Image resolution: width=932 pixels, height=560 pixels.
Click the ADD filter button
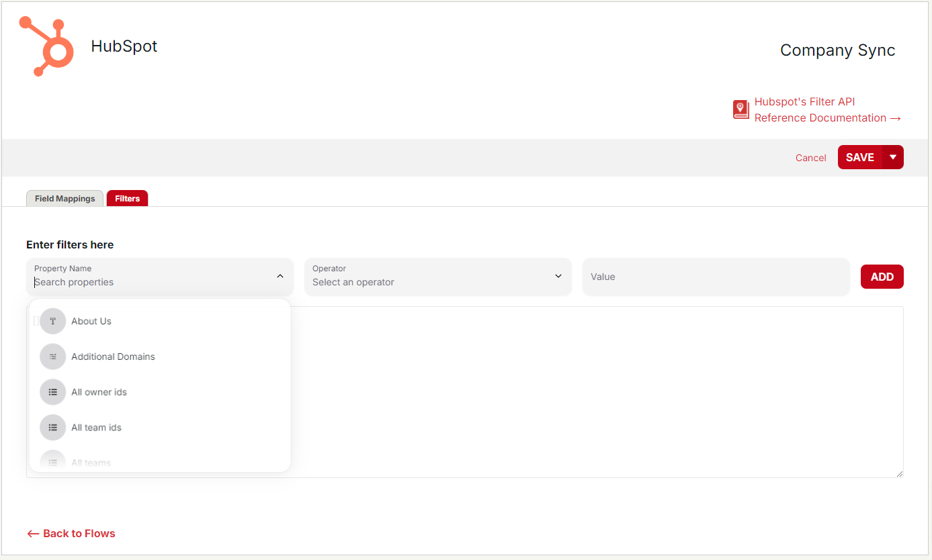[x=882, y=277]
